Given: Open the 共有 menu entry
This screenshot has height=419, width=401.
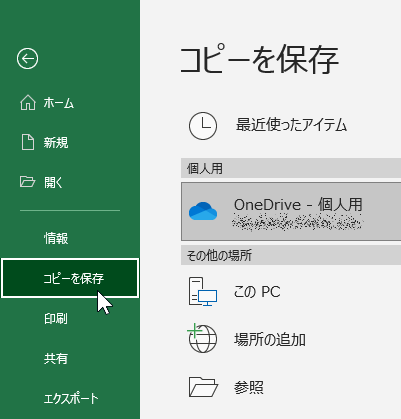Looking at the screenshot, I should point(56,358).
